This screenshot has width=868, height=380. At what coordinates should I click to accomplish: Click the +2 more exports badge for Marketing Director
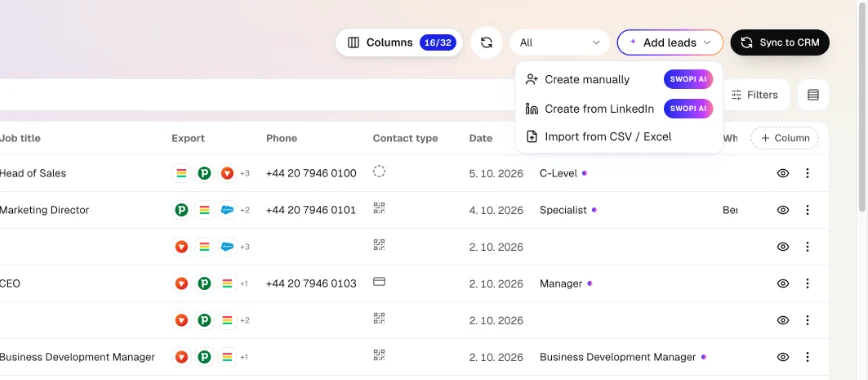click(245, 210)
